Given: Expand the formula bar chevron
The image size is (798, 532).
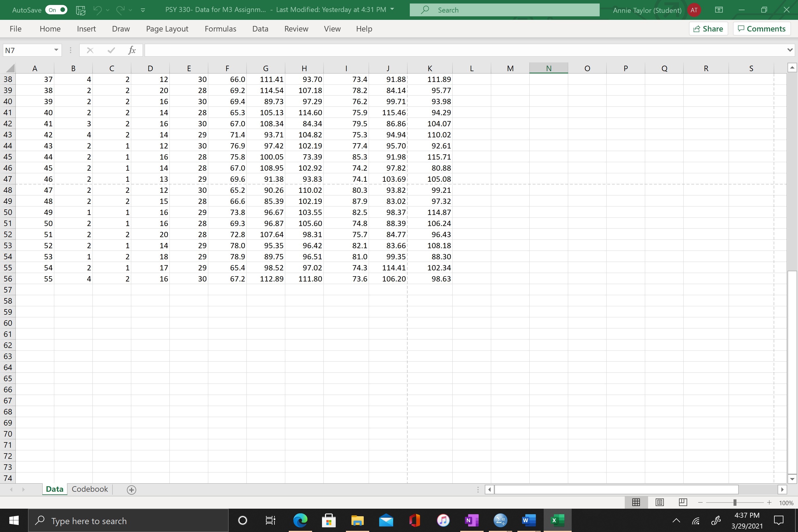Looking at the screenshot, I should coord(790,50).
